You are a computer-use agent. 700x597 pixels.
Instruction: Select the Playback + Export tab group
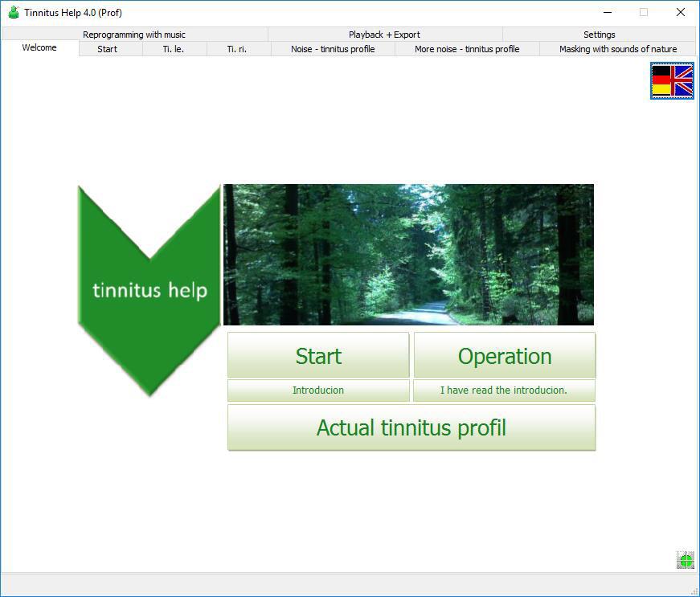coord(384,35)
